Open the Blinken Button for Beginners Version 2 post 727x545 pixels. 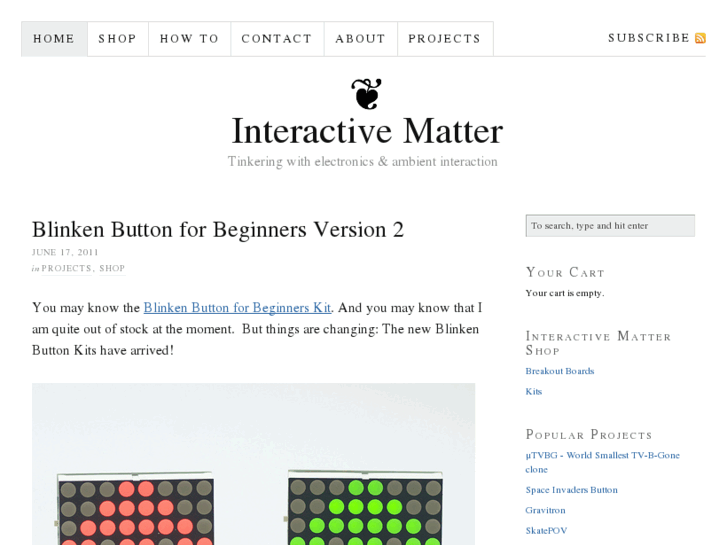point(218,230)
